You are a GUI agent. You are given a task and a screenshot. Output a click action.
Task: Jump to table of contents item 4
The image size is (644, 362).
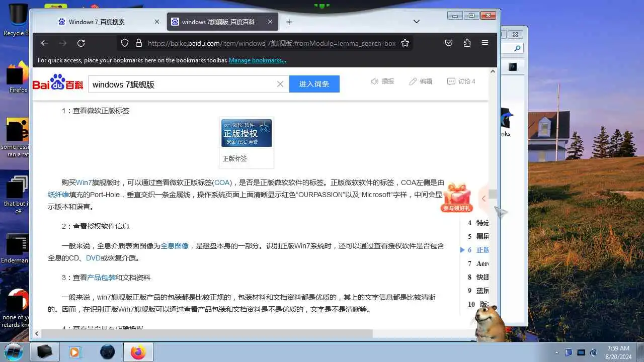tap(478, 223)
